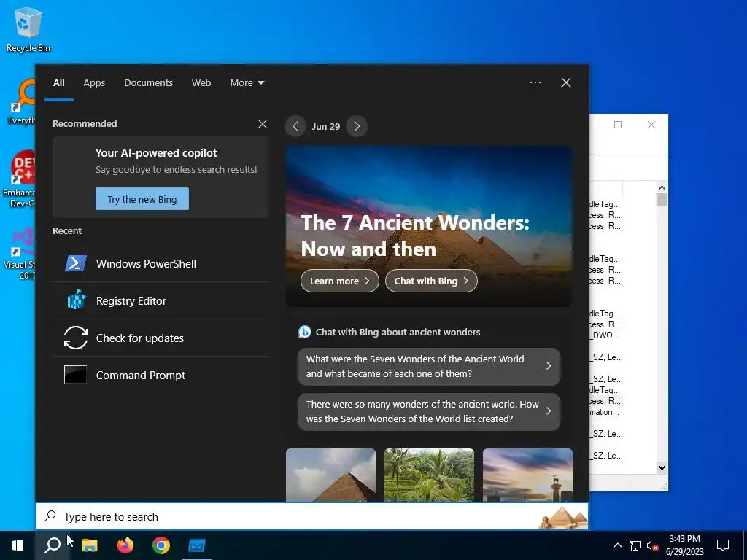This screenshot has height=560, width=747.
Task: Click 'Your AI-powered copilot' heading
Action: (156, 153)
